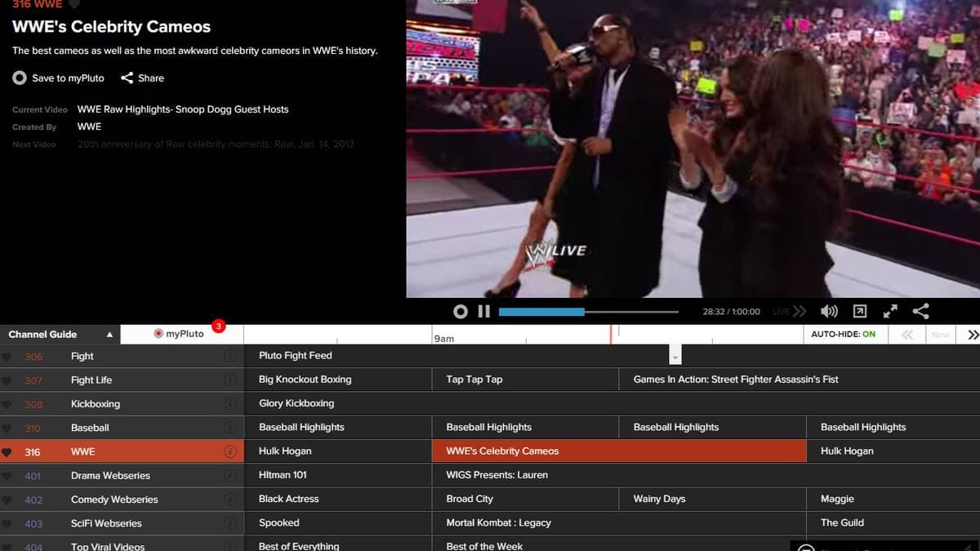Viewport: 980px width, 551px height.
Task: Enter fullscreen with the expand arrows icon
Action: (890, 311)
